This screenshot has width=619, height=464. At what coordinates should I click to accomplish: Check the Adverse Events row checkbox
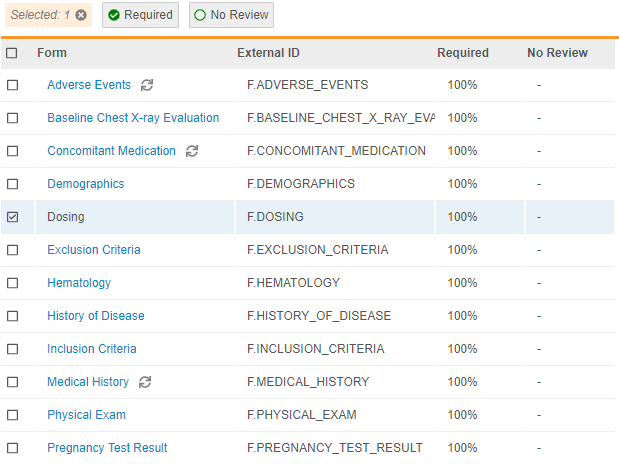(x=12, y=85)
